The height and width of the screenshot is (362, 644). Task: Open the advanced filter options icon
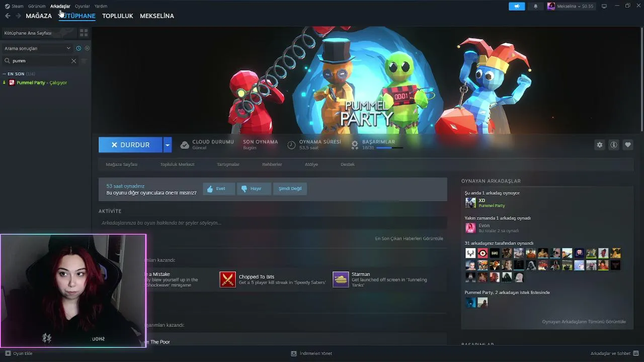[84, 61]
